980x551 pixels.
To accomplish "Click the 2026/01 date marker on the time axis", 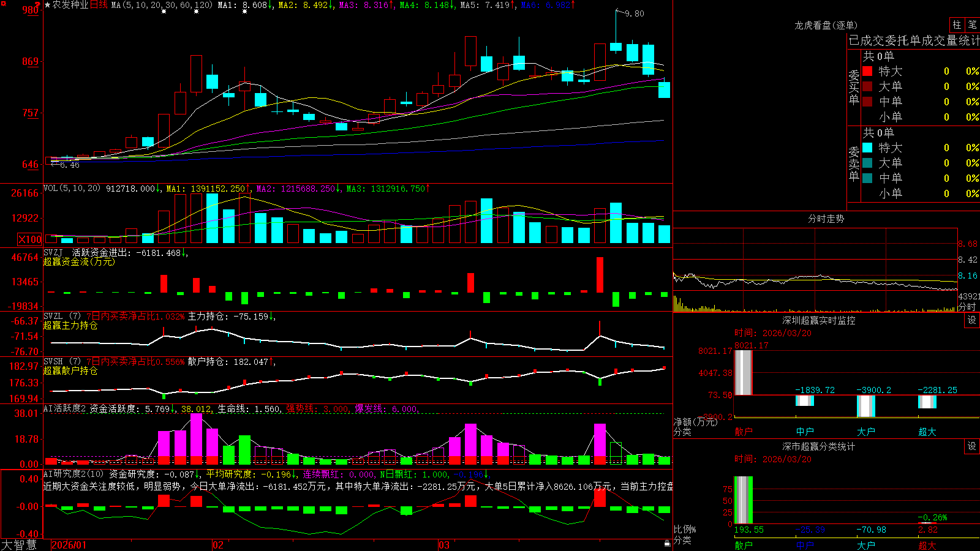I will 69,545.
